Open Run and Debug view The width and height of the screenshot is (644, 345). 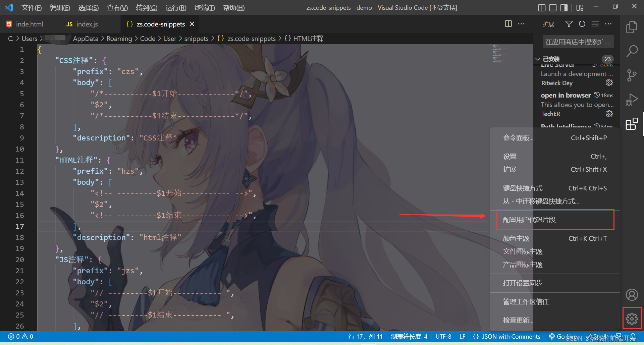pos(632,100)
